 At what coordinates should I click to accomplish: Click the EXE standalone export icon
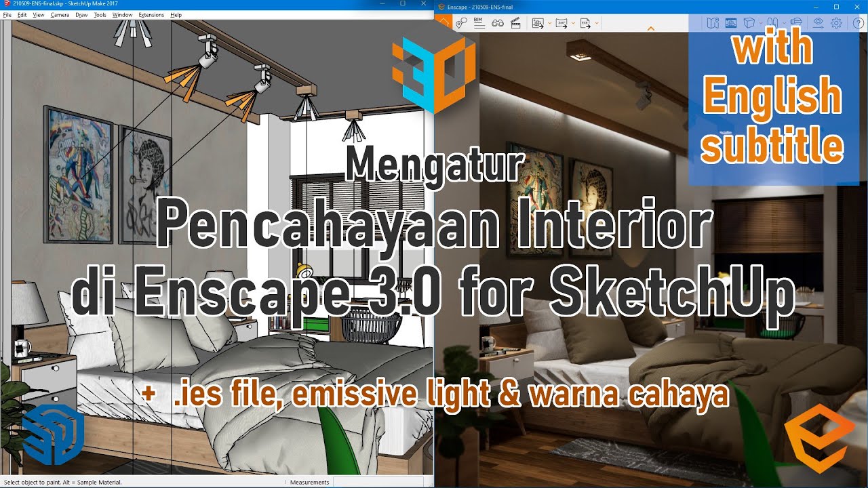(x=586, y=23)
